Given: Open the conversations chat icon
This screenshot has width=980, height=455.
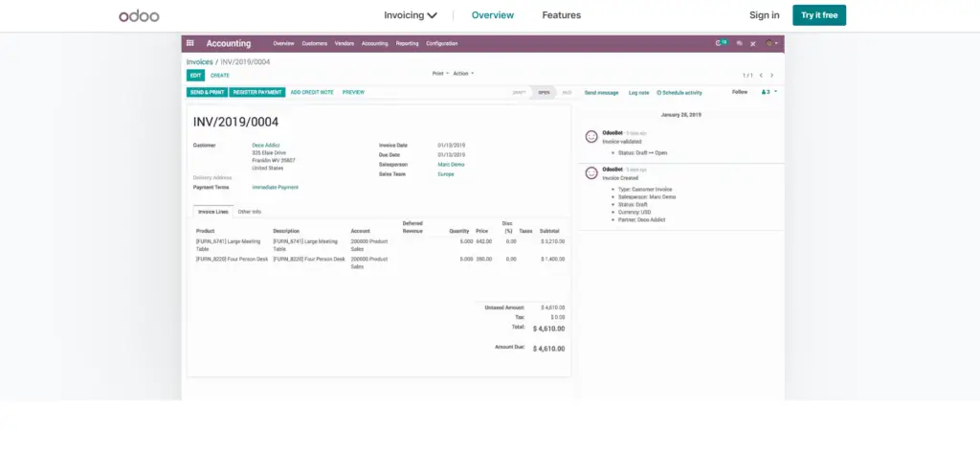Looking at the screenshot, I should (x=740, y=44).
